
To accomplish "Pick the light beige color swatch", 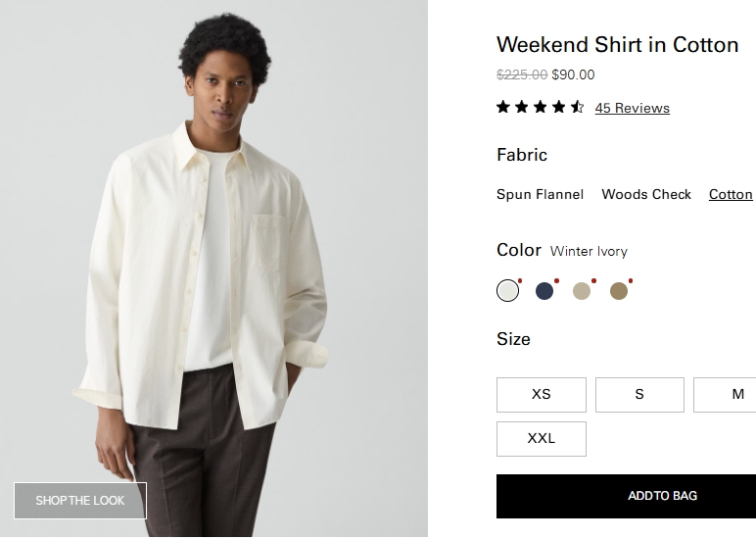I will point(582,291).
